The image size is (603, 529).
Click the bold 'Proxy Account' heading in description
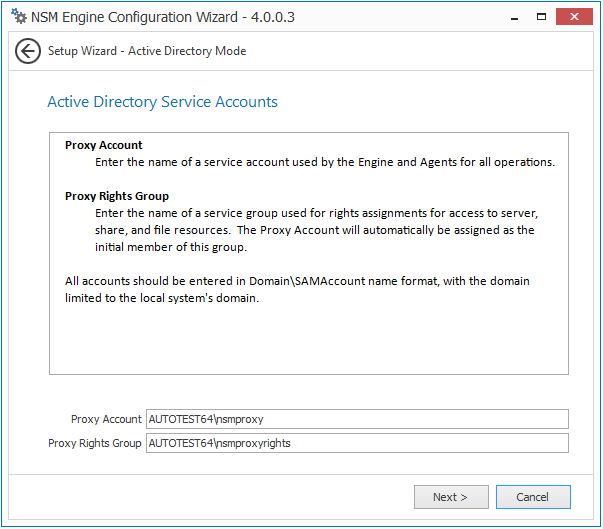click(104, 145)
